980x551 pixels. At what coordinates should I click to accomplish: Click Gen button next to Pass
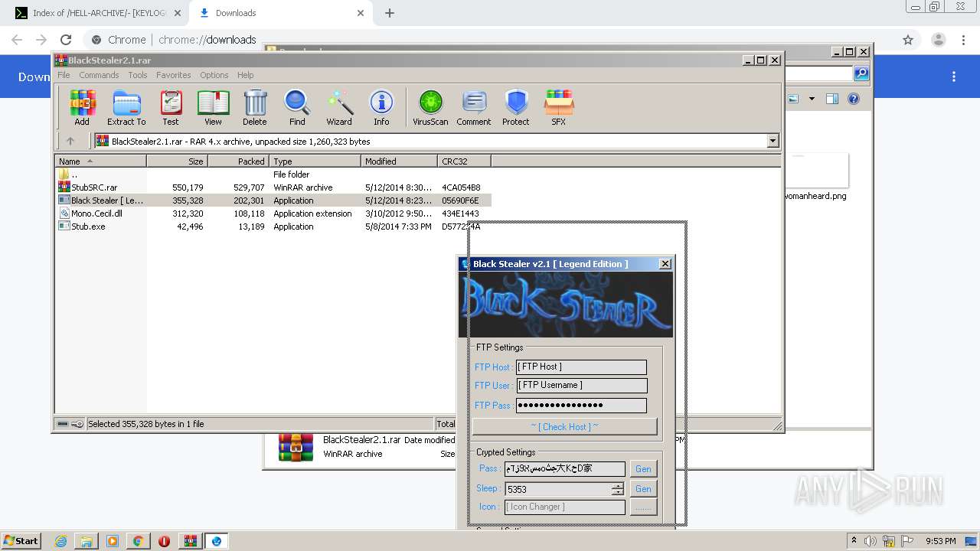(x=643, y=469)
